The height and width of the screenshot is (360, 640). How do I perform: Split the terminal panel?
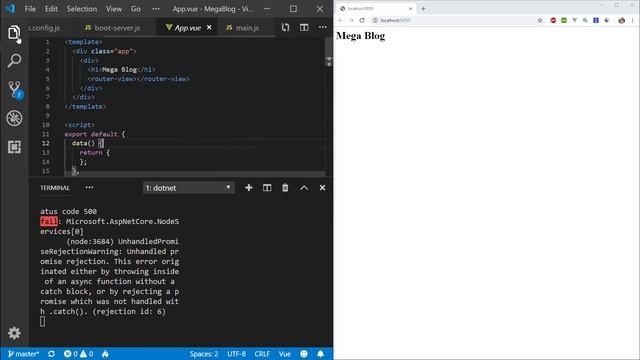tap(267, 188)
